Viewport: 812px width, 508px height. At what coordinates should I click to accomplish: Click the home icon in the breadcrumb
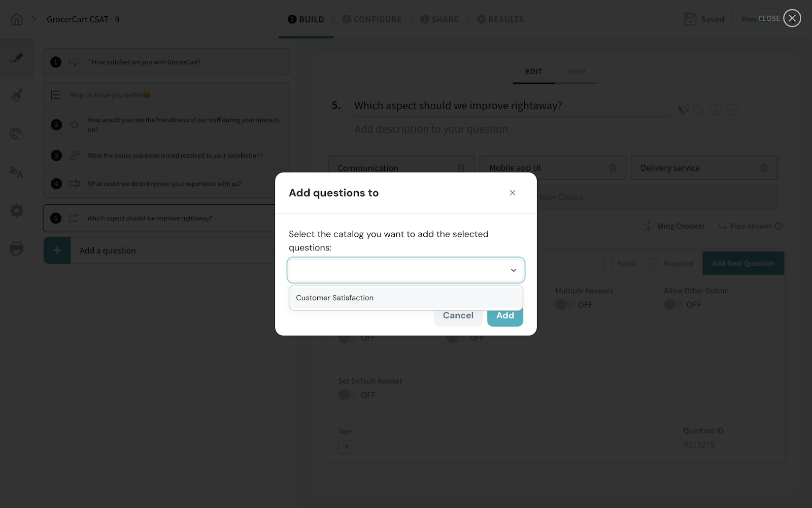[17, 19]
